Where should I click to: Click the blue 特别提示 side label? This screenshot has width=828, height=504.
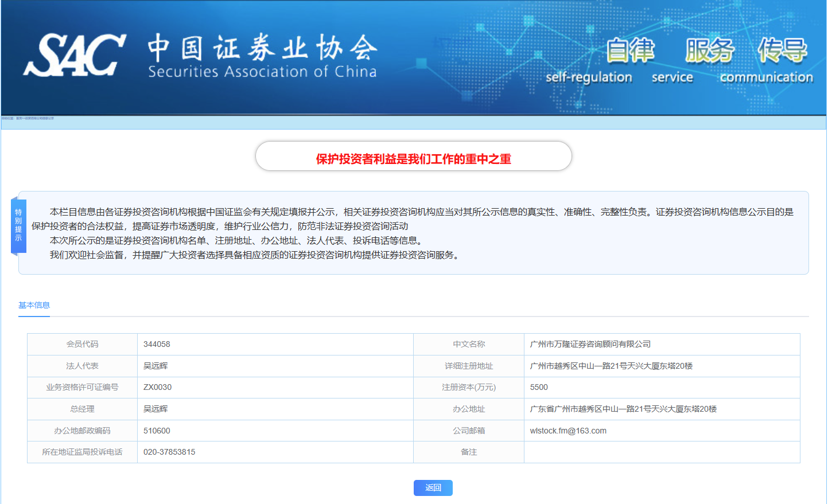(x=18, y=225)
